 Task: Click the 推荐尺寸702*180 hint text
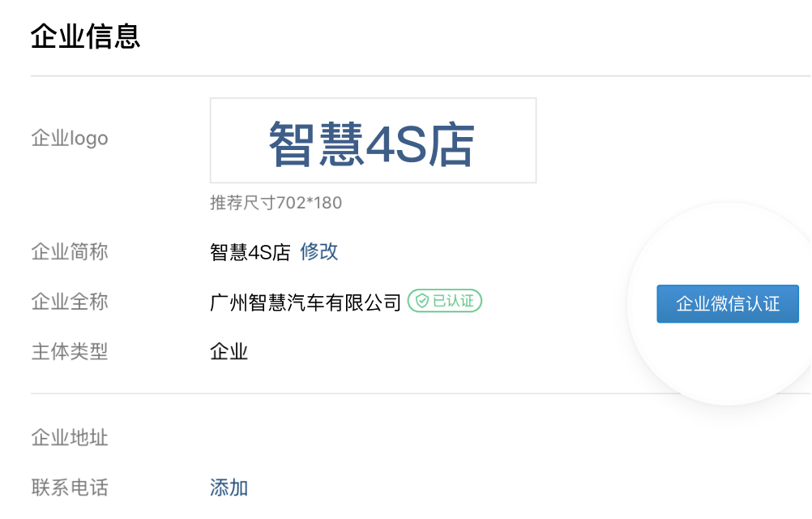pyautogui.click(x=276, y=204)
